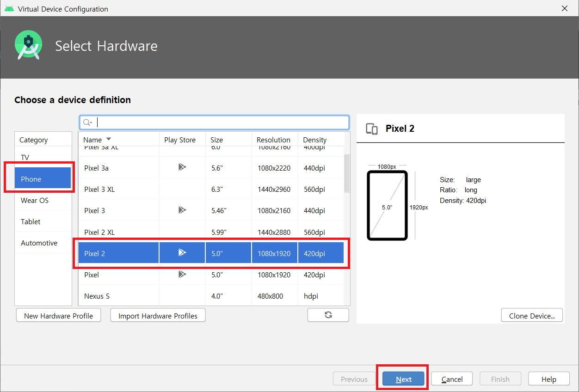Viewport: 579px width, 392px height.
Task: Click the search magnifier icon in search box
Action: click(87, 122)
